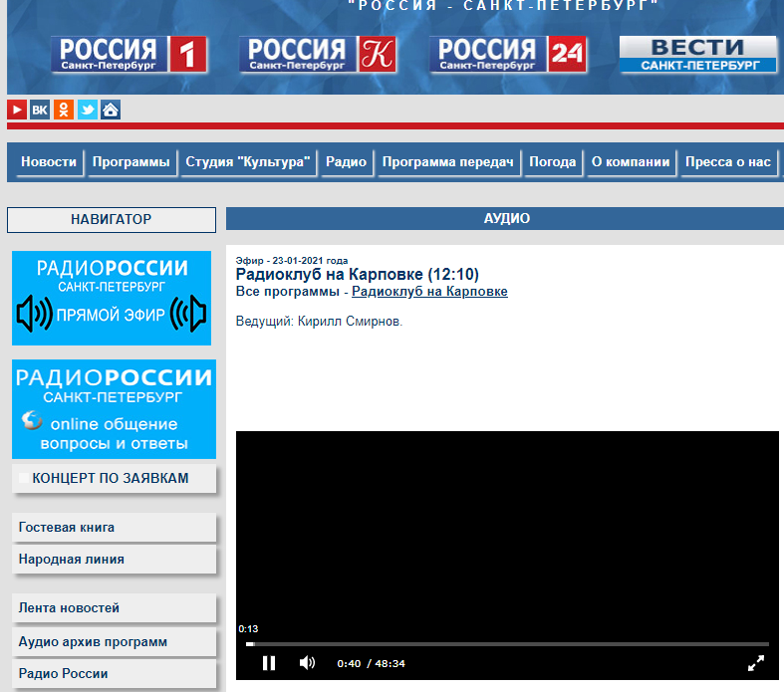The image size is (784, 692).
Task: Open Народная линия
Action: click(x=114, y=560)
